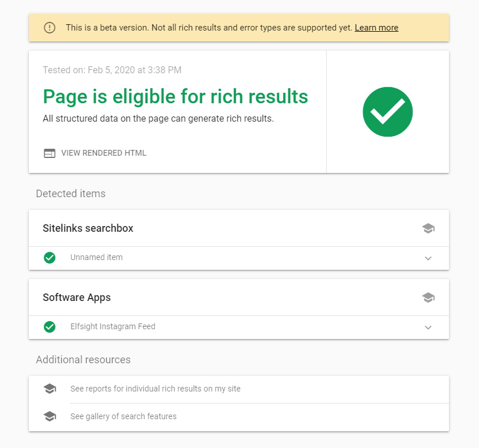Expand the Unnamed item details chevron

click(428, 258)
